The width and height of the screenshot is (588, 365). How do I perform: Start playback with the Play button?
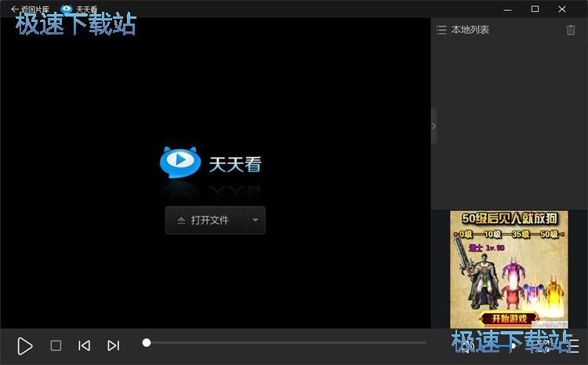pos(25,346)
